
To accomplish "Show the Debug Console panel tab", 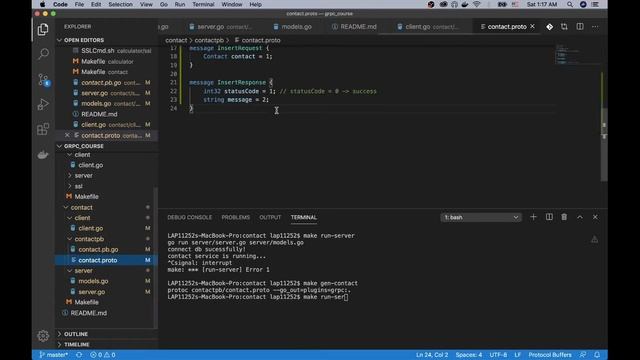I will tap(189, 218).
